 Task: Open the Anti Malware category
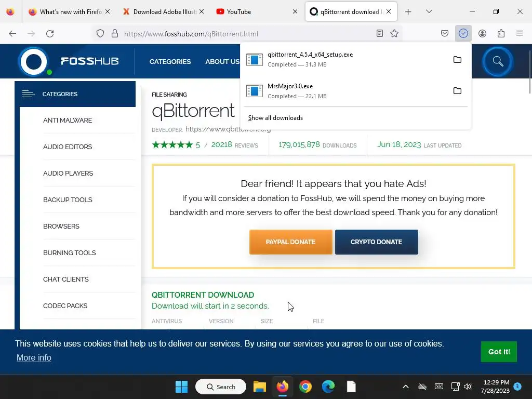68,120
